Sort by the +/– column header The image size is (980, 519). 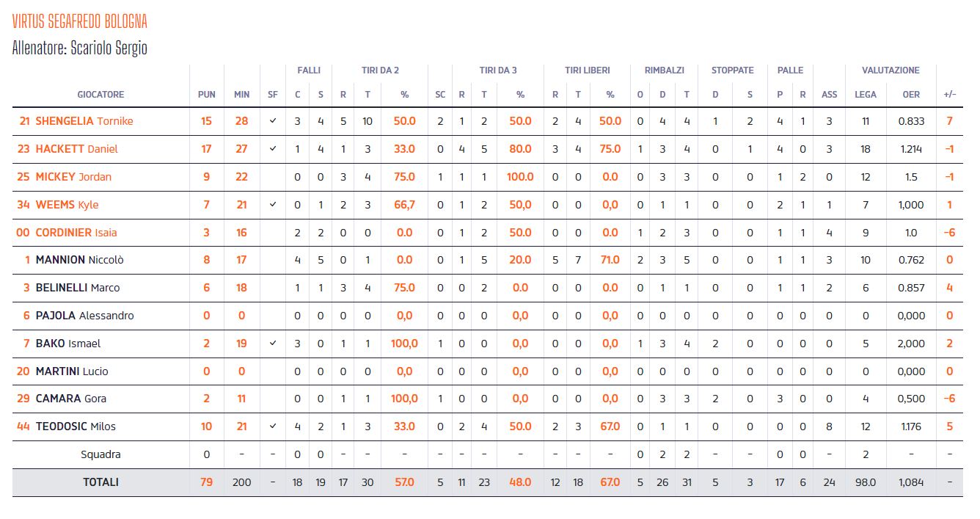click(x=949, y=94)
